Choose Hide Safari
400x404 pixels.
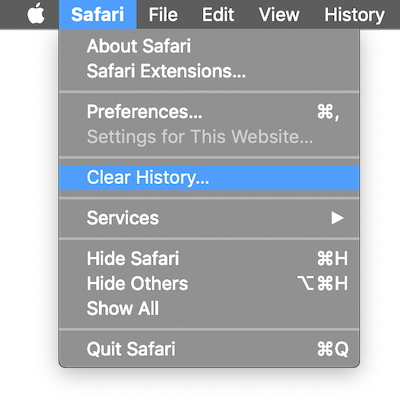(x=209, y=258)
